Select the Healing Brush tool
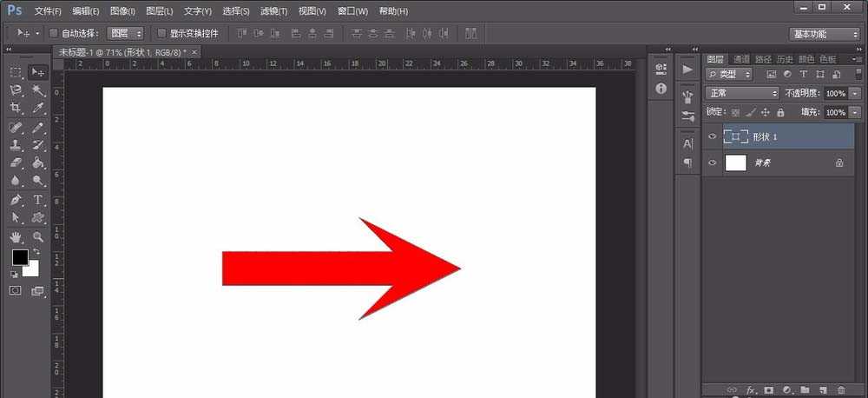This screenshot has height=398, width=868. click(x=16, y=128)
